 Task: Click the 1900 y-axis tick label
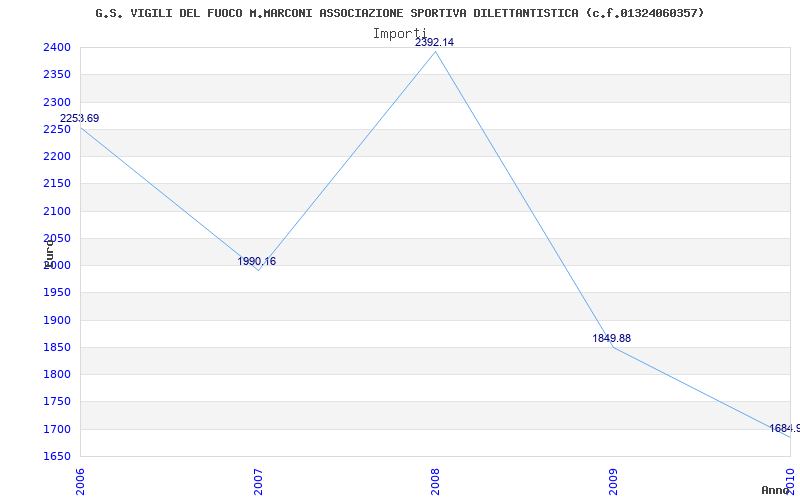[x=58, y=320]
